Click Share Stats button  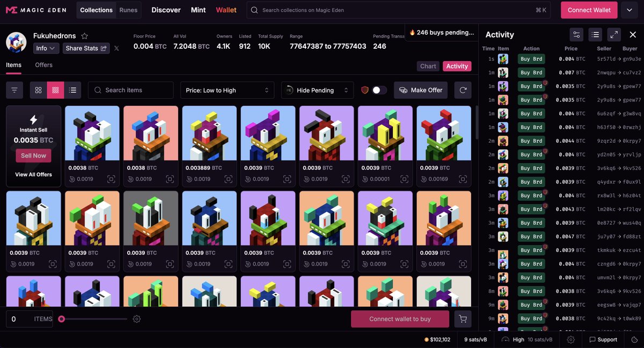coord(86,48)
